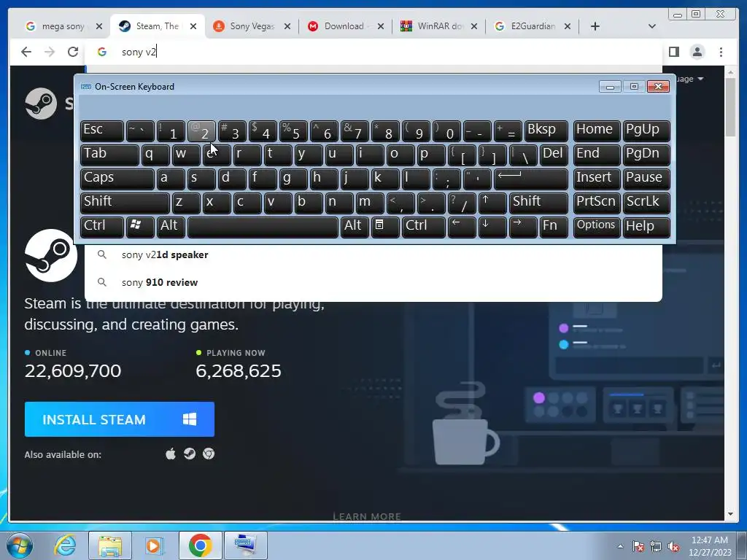This screenshot has width=747, height=560.
Task: Open Options on the On-Screen Keyboard
Action: (x=597, y=227)
